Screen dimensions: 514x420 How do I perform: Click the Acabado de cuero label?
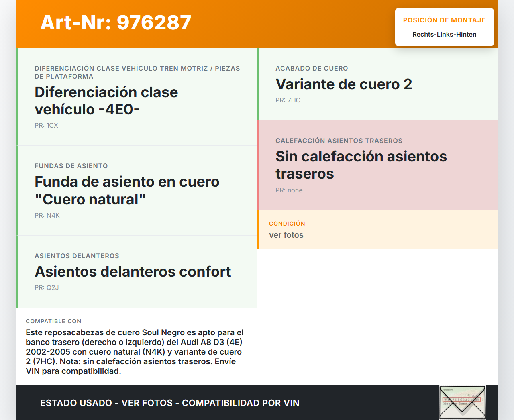click(x=312, y=69)
